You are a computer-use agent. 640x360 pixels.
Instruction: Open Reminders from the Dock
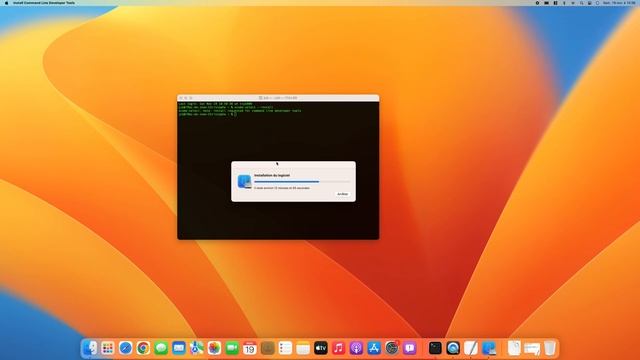click(285, 348)
